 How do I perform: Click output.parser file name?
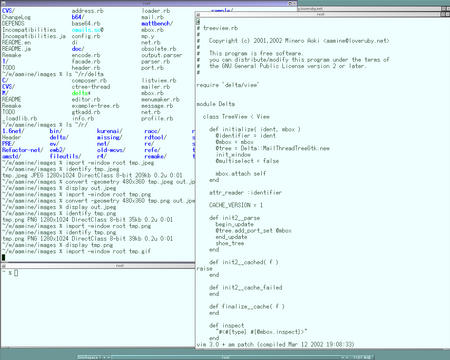(x=162, y=55)
